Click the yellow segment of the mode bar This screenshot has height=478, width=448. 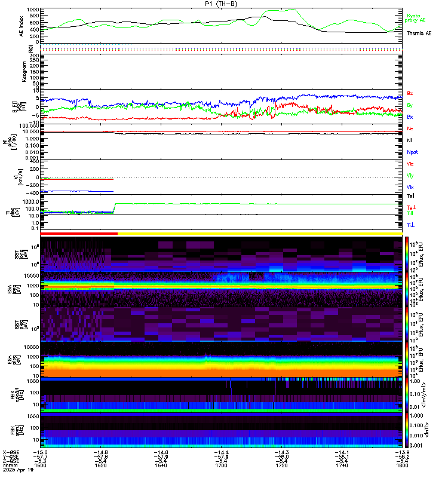(260, 234)
